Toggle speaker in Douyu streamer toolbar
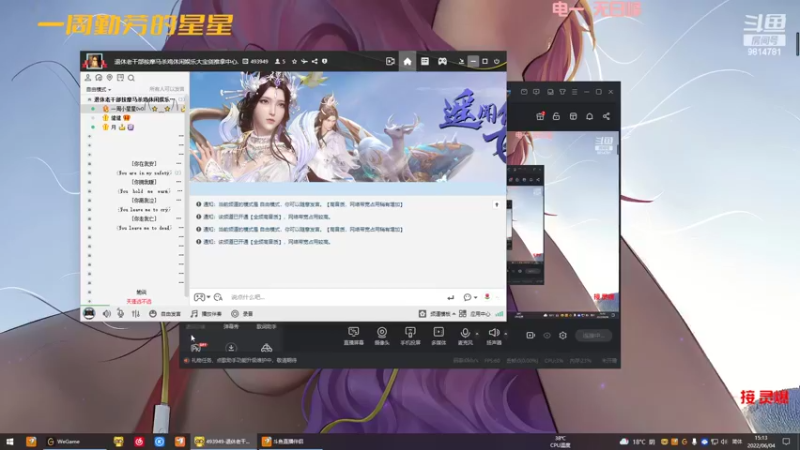This screenshot has width=800, height=450. [x=493, y=336]
